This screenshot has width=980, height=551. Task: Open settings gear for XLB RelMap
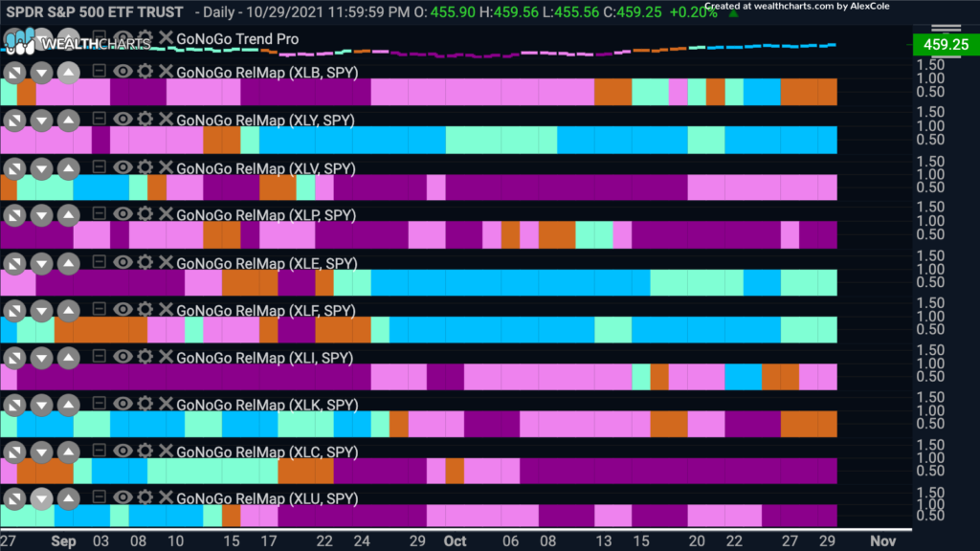click(145, 71)
